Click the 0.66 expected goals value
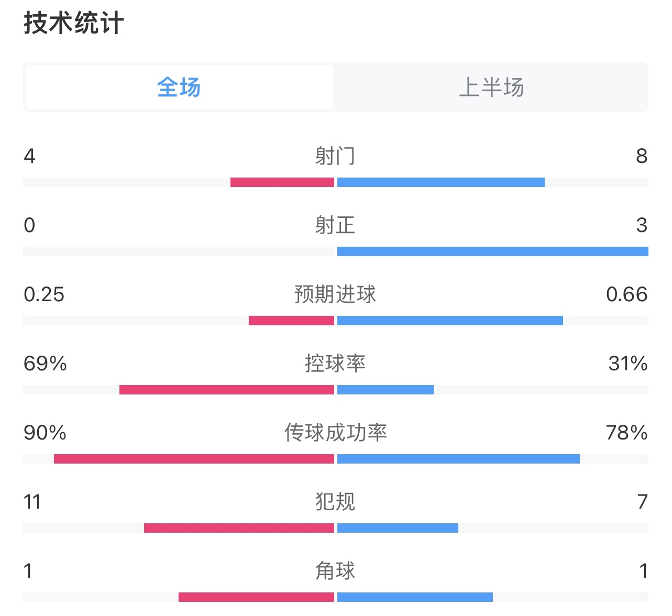The height and width of the screenshot is (616, 672). [626, 294]
